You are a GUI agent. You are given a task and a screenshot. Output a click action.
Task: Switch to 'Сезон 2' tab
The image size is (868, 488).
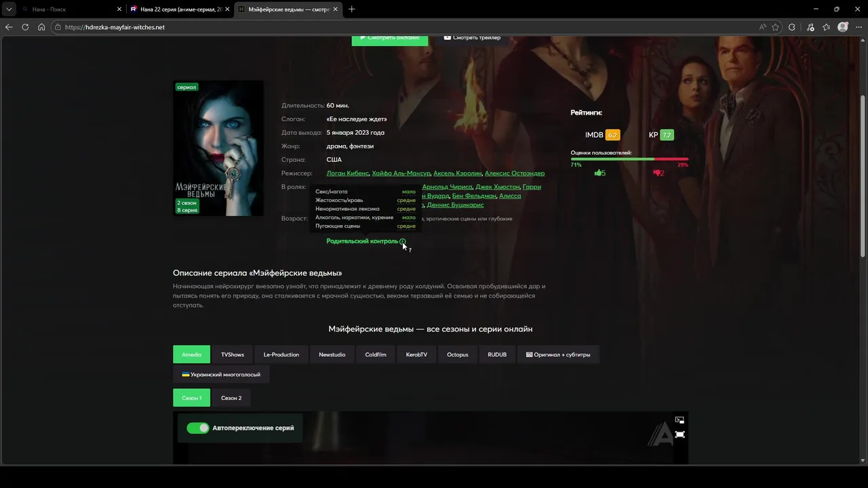(231, 398)
